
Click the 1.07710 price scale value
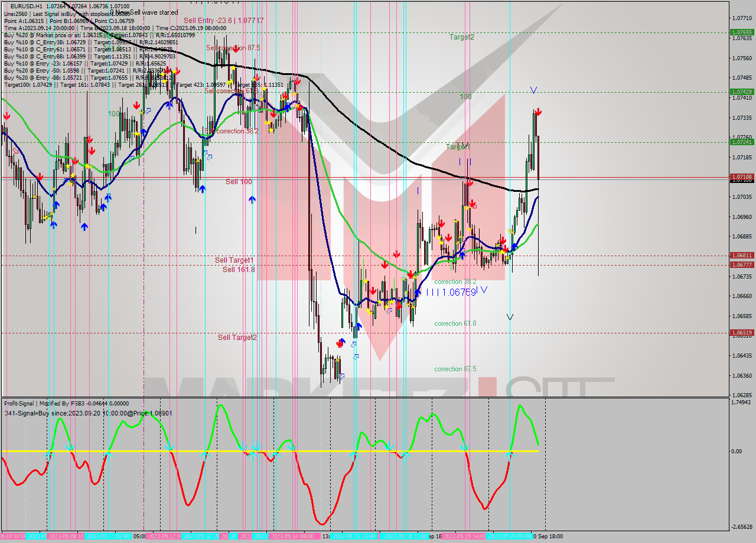click(x=742, y=18)
